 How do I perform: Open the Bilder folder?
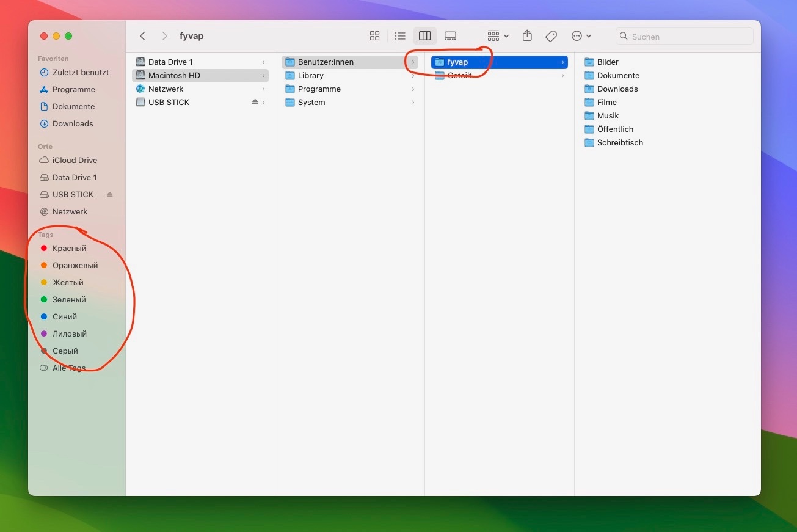(x=602, y=62)
